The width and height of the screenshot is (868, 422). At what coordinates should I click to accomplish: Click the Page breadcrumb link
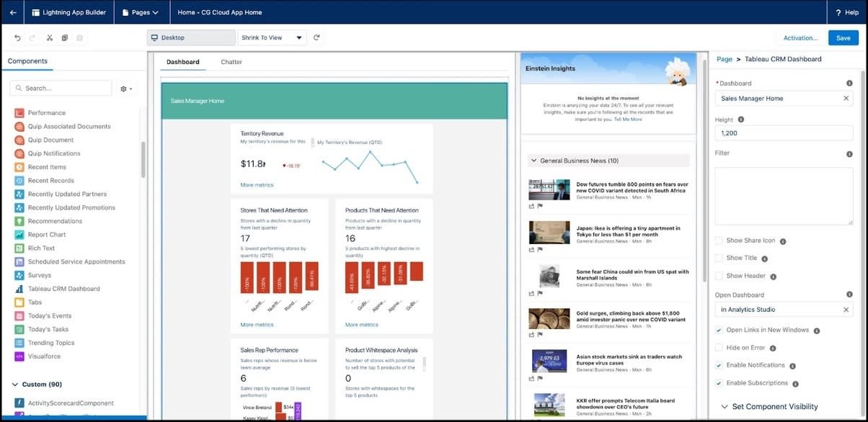[x=725, y=59]
